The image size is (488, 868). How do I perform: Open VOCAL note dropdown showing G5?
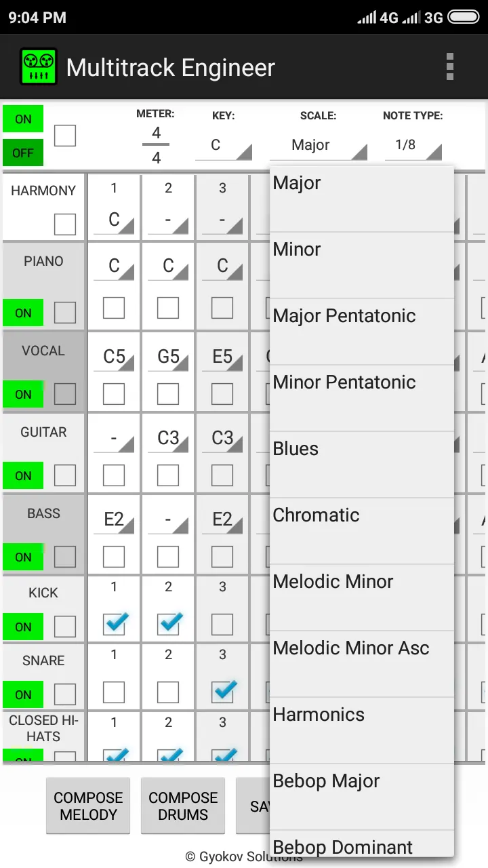point(168,357)
